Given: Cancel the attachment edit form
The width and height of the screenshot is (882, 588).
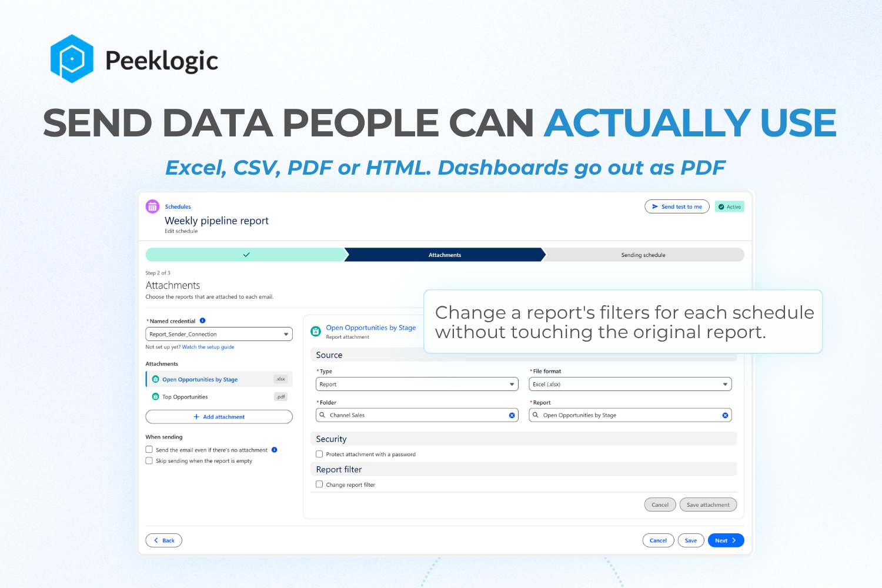Looking at the screenshot, I should [x=660, y=505].
